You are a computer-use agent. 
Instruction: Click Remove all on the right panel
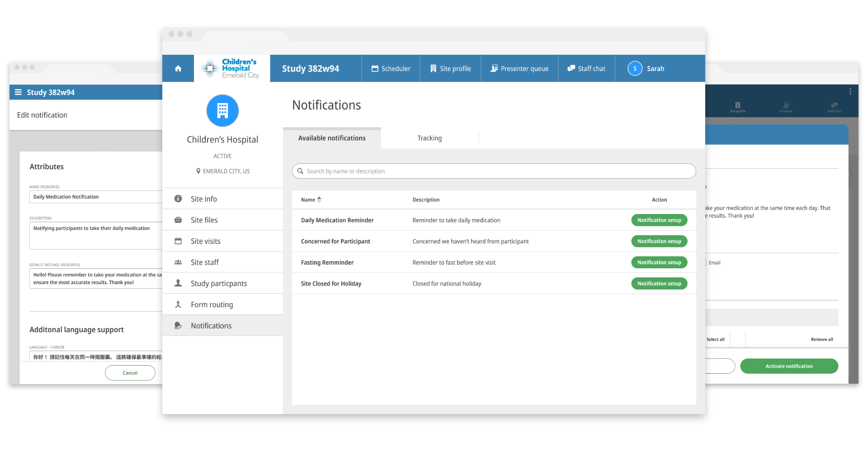(822, 339)
